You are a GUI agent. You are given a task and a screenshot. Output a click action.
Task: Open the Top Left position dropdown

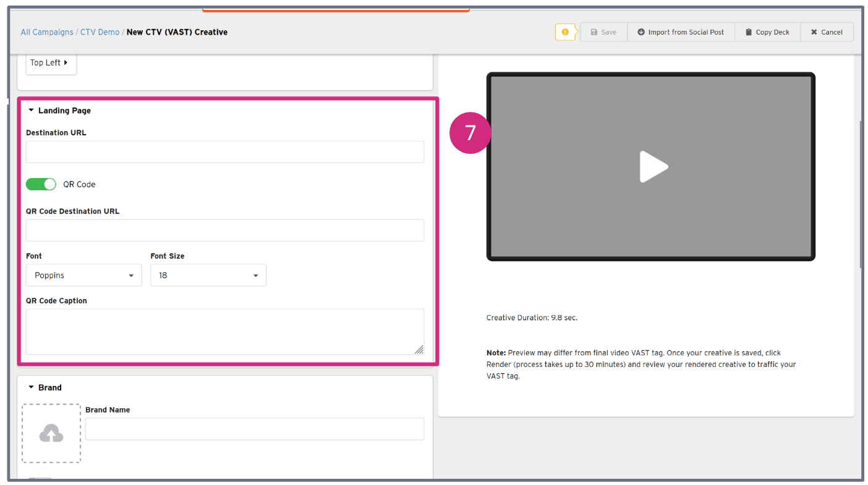tap(50, 62)
